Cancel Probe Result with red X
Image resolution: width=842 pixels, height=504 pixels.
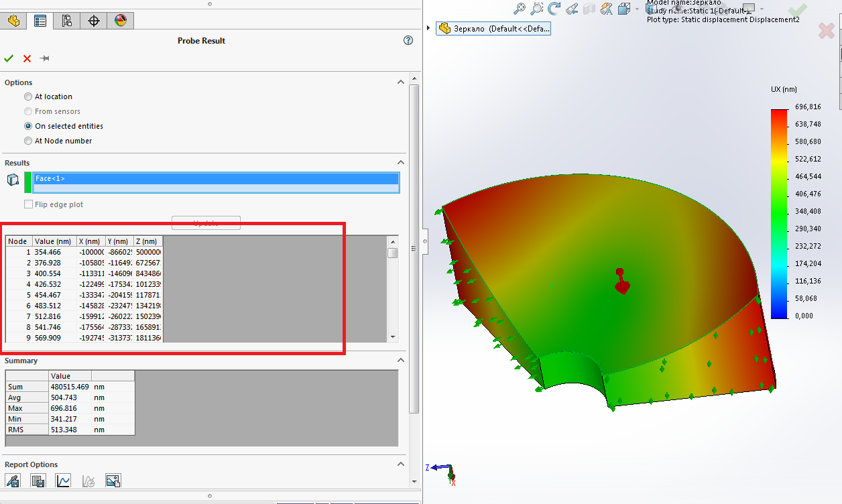coord(27,58)
